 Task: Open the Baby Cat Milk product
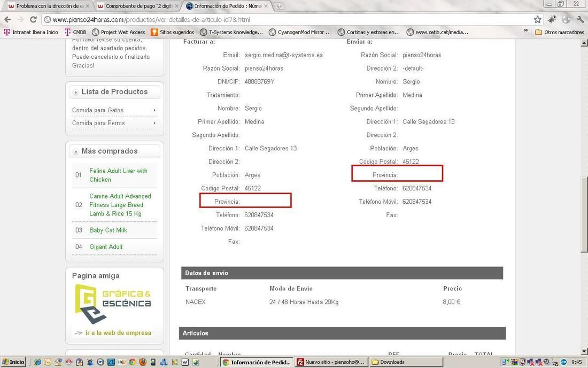pyautogui.click(x=108, y=230)
